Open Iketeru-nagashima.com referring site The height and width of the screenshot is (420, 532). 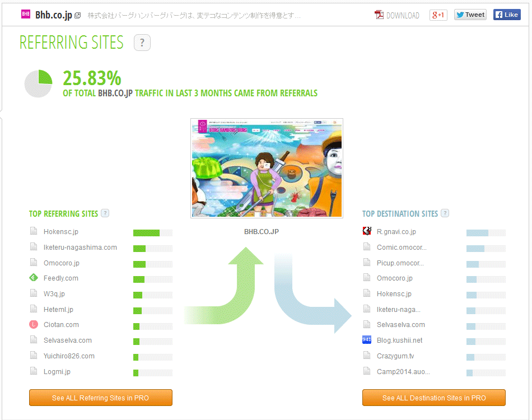(80, 248)
